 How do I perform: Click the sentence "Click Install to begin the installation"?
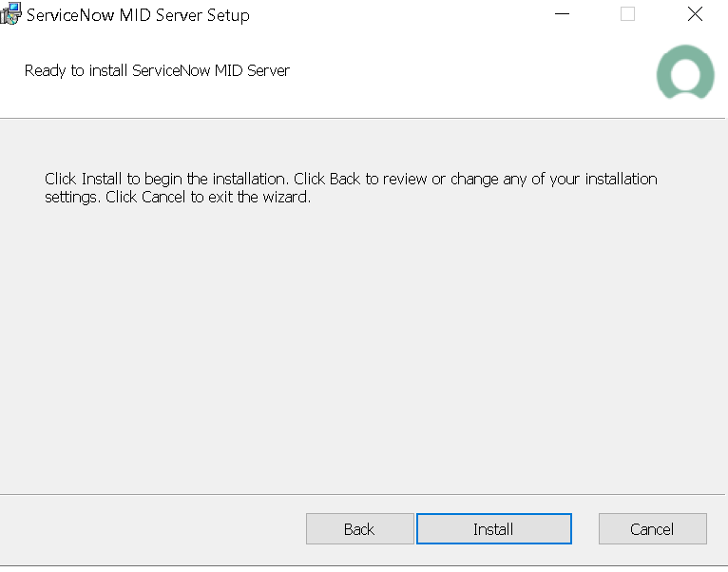tap(166, 179)
